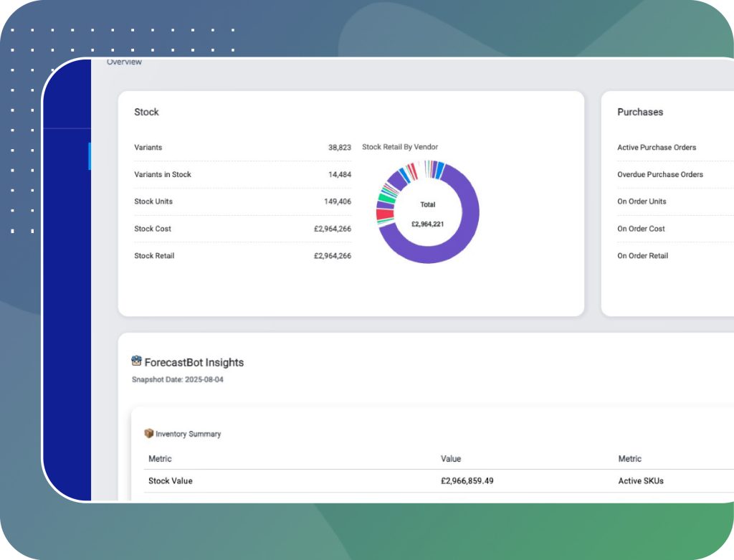Open the Stock Units row
The image size is (734, 560).
pyautogui.click(x=153, y=201)
